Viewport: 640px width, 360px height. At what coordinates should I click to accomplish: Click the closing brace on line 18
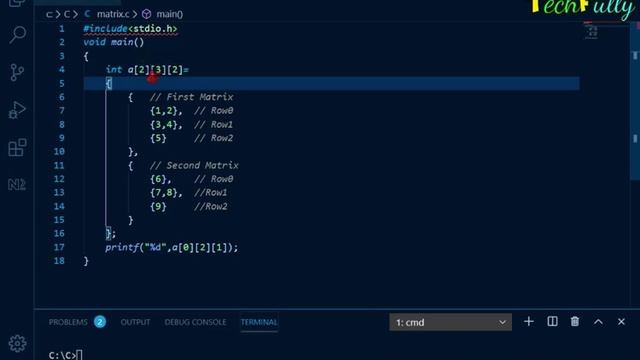(x=86, y=261)
